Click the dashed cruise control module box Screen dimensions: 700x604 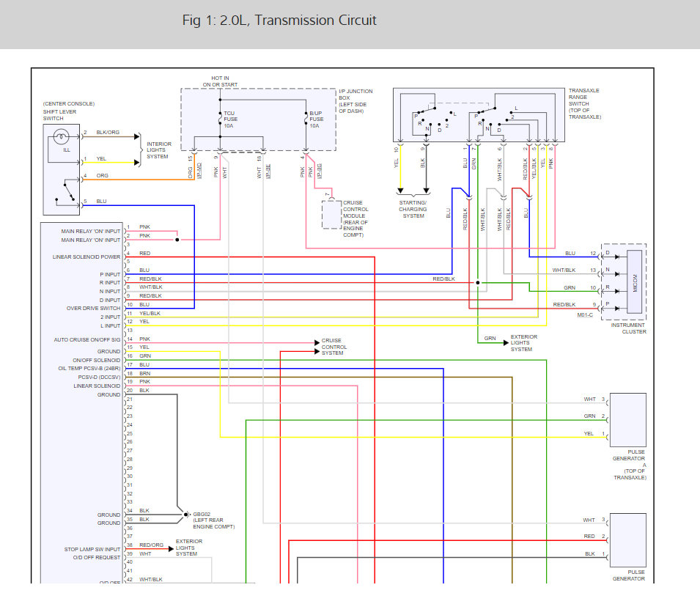point(332,215)
